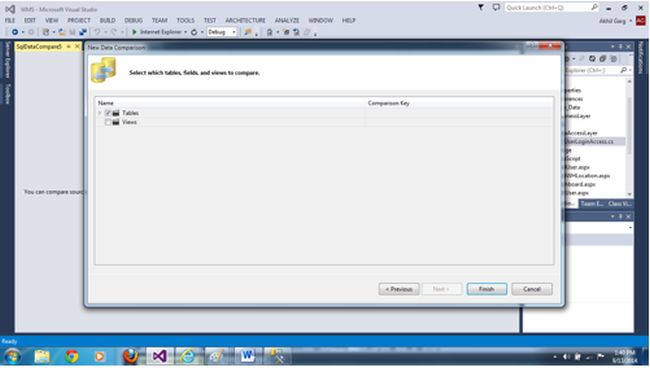
Task: Click the Visual Studio logo in title bar
Action: 10,9
